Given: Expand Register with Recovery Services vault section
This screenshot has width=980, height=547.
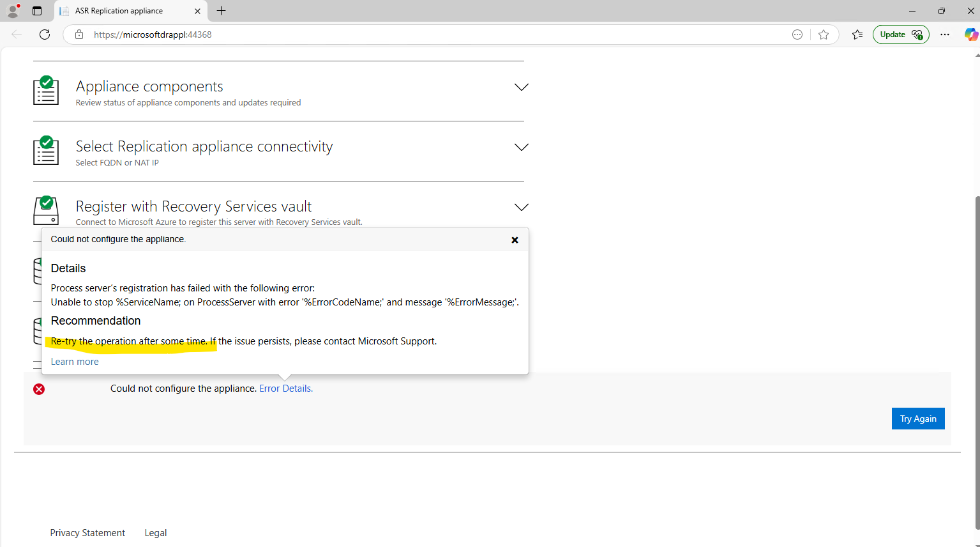Looking at the screenshot, I should coord(522,207).
